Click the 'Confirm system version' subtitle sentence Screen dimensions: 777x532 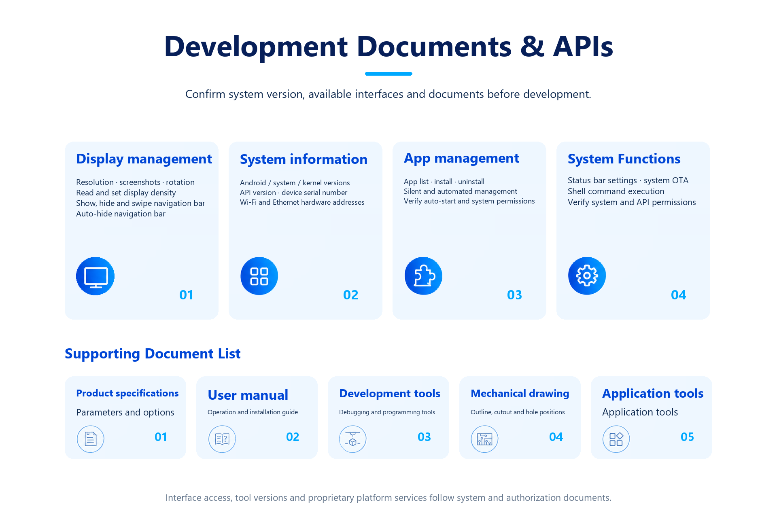[388, 94]
